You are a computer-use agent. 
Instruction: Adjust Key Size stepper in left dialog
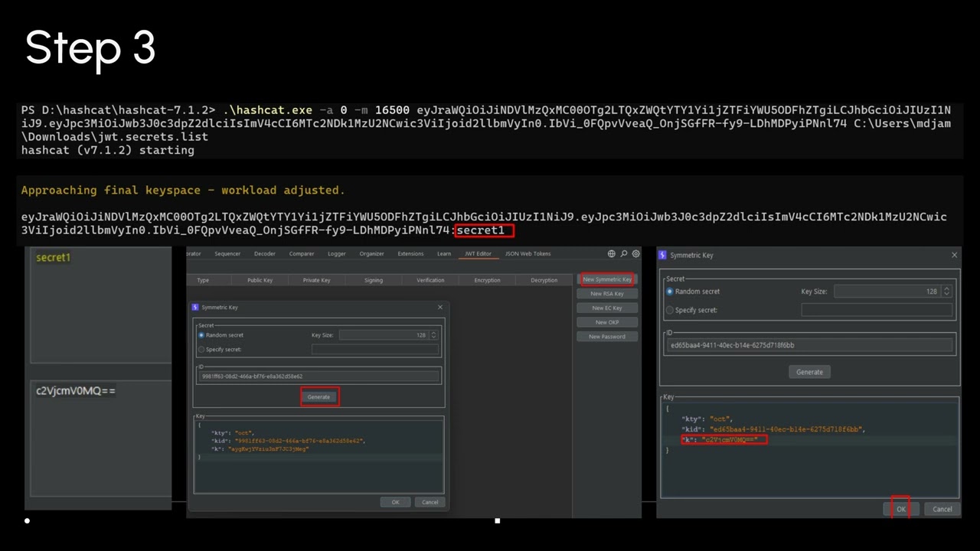click(x=434, y=335)
